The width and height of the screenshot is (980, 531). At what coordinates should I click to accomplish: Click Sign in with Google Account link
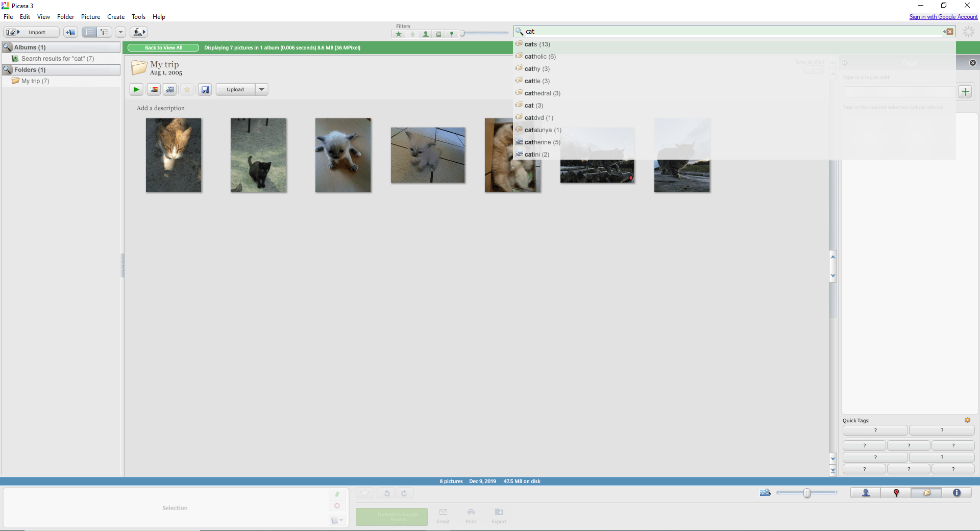943,17
